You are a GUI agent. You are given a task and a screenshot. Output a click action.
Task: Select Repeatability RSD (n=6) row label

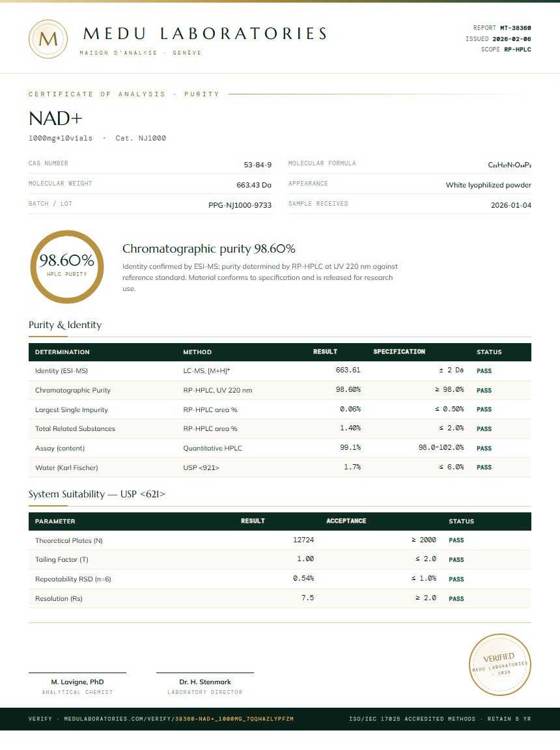(73, 579)
